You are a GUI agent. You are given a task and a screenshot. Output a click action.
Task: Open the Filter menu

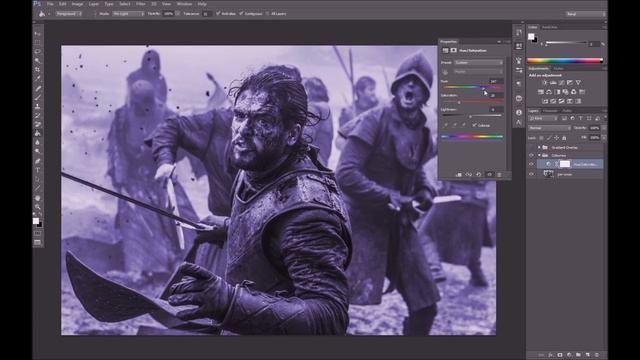pyautogui.click(x=140, y=4)
